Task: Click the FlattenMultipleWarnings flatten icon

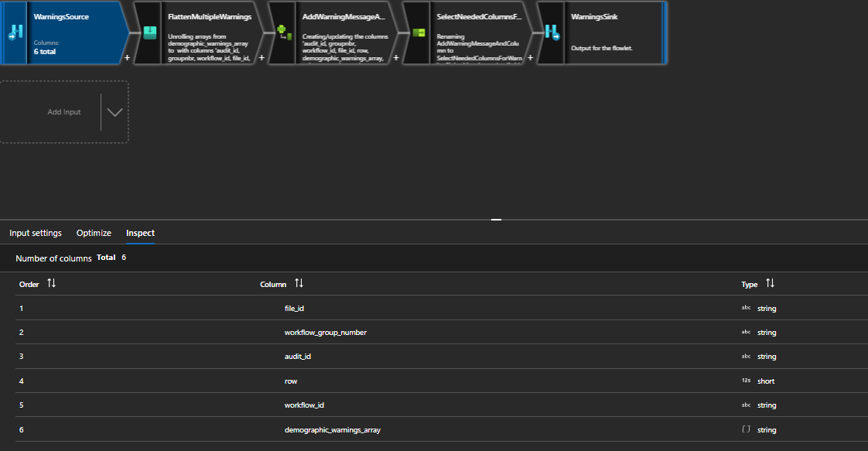Action: click(150, 32)
